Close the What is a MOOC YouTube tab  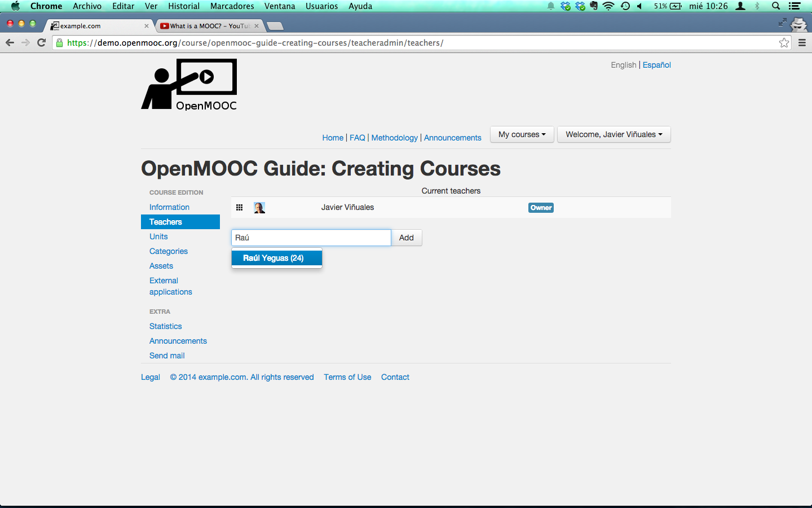point(257,26)
